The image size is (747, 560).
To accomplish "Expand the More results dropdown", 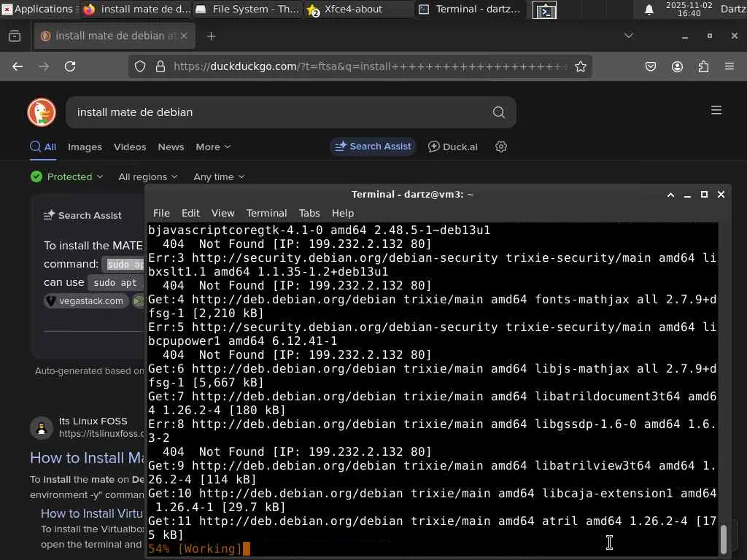I will 213,147.
